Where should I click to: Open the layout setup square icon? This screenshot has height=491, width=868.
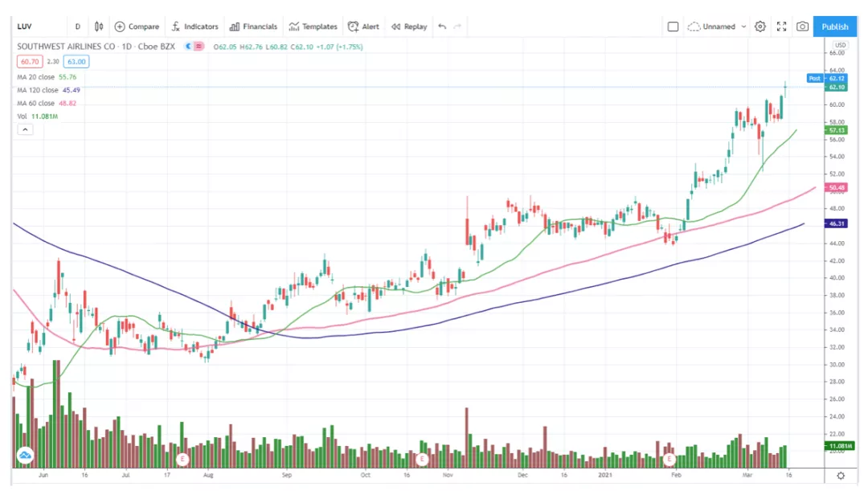pyautogui.click(x=673, y=26)
